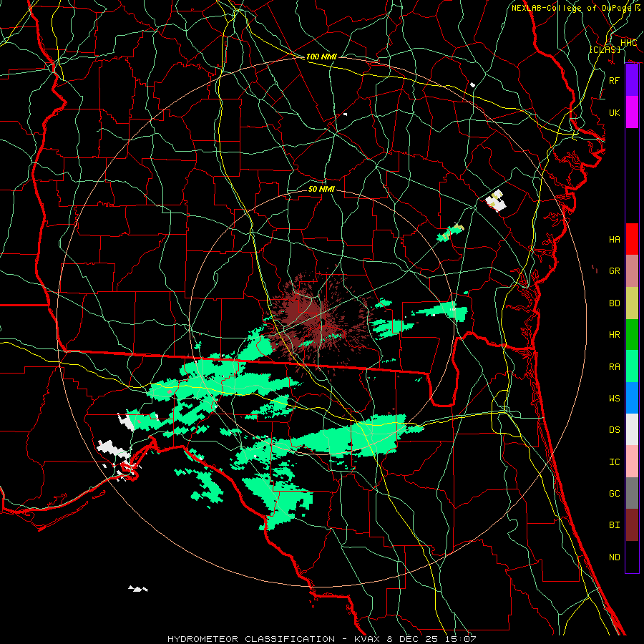Click the Hydrometeor Classification KVAX title caption

322,639
